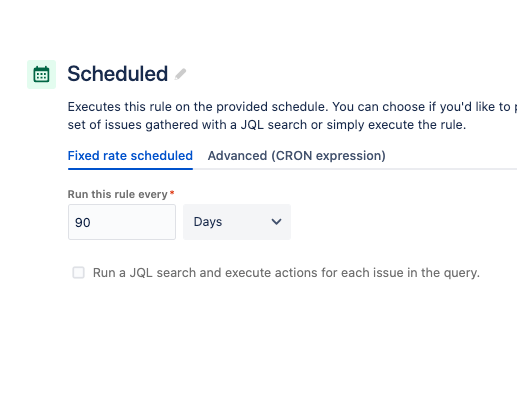The height and width of the screenshot is (411, 517).
Task: Click the 'Days' text in the unit combo box
Action: coord(208,222)
